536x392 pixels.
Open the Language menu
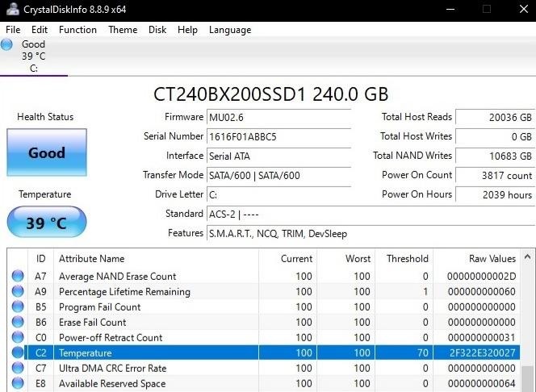click(230, 30)
